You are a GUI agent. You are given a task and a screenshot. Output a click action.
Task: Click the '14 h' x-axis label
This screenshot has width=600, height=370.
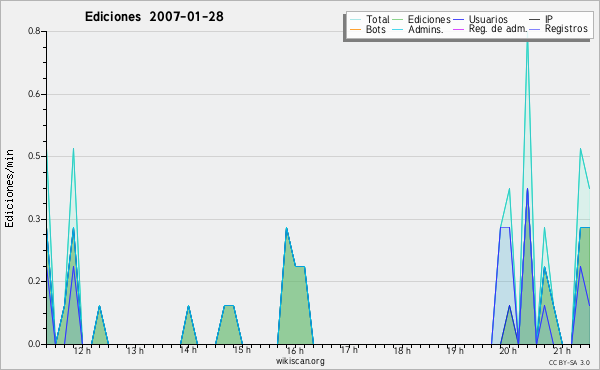click(189, 350)
